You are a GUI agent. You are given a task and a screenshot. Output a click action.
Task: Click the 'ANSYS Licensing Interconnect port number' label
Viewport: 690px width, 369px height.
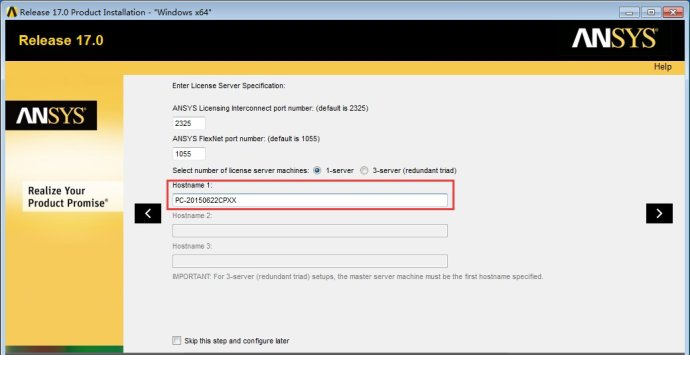(x=270, y=108)
